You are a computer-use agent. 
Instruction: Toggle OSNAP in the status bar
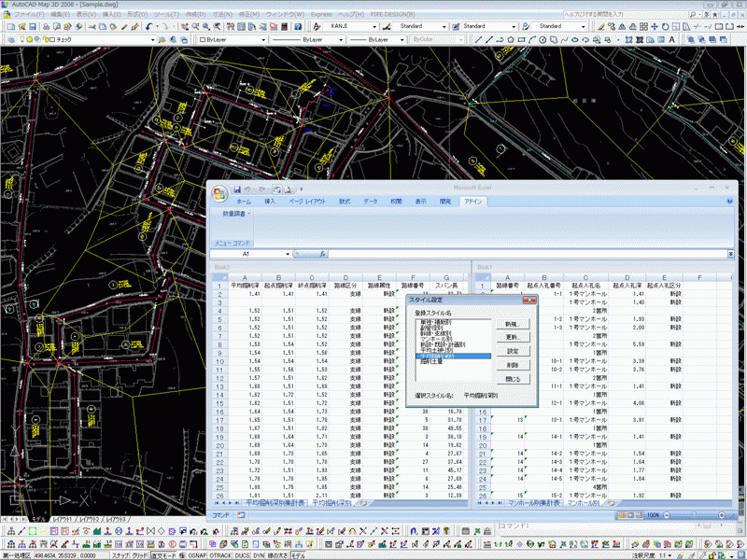coord(197,554)
